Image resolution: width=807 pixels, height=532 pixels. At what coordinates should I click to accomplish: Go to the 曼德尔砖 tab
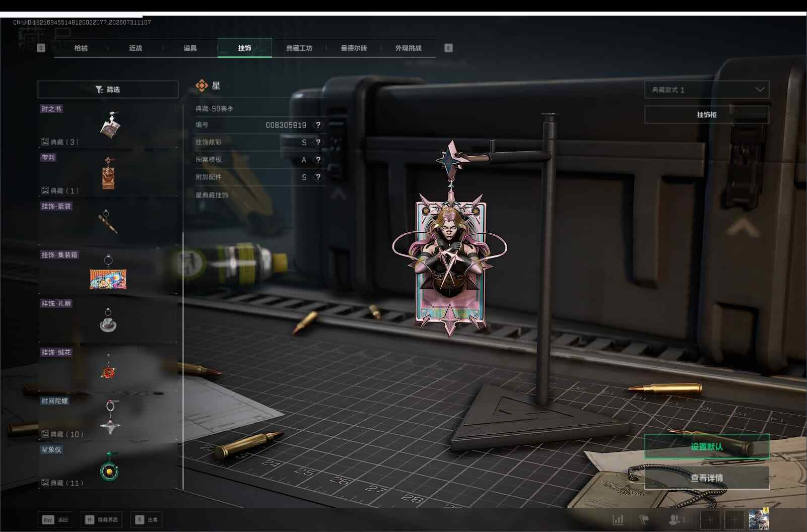[354, 48]
